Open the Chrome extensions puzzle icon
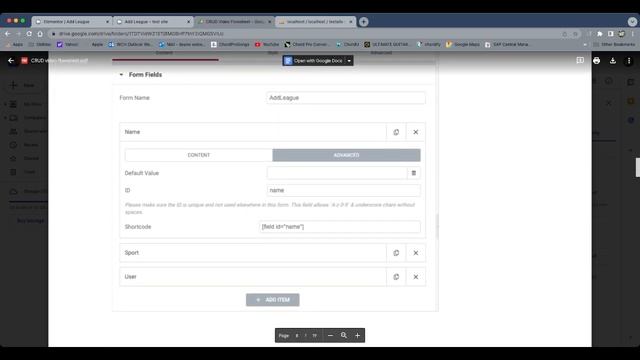 point(600,34)
